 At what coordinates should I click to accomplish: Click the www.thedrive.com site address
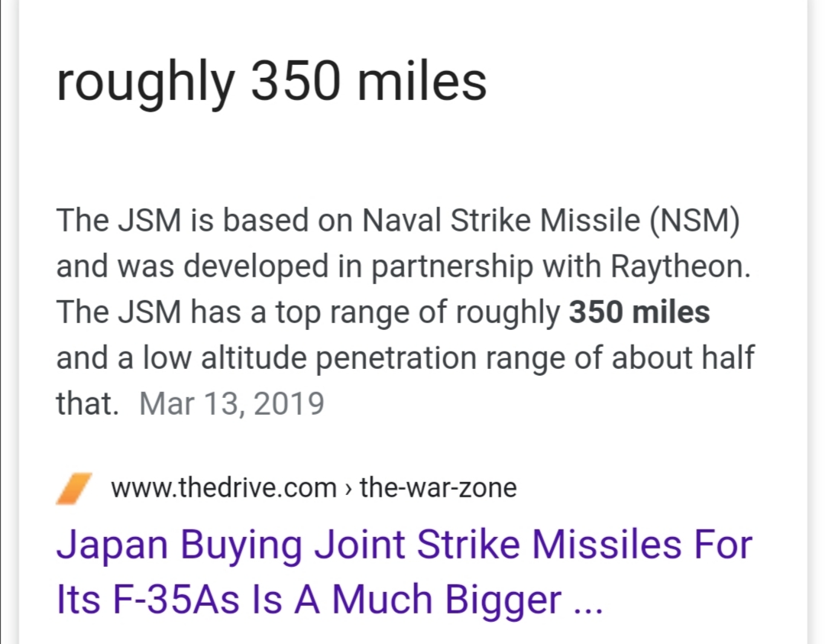click(x=223, y=487)
